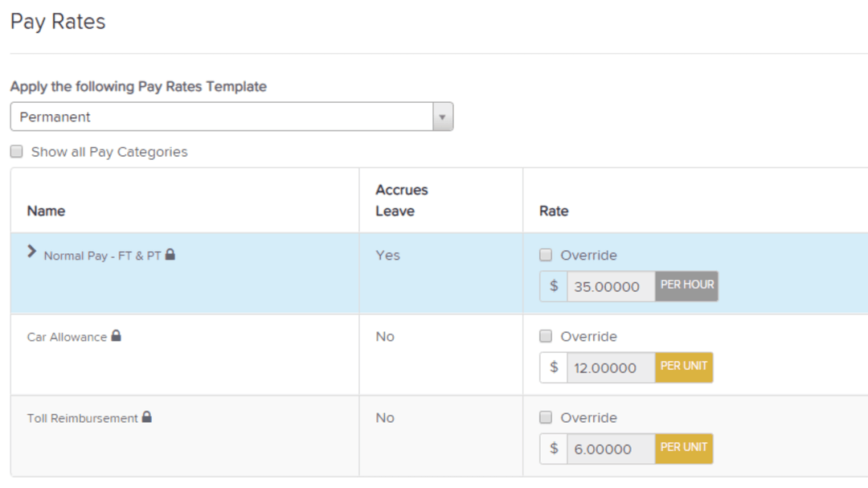
Task: Click dollar sign icon in Car Allowance rate
Action: pyautogui.click(x=554, y=367)
